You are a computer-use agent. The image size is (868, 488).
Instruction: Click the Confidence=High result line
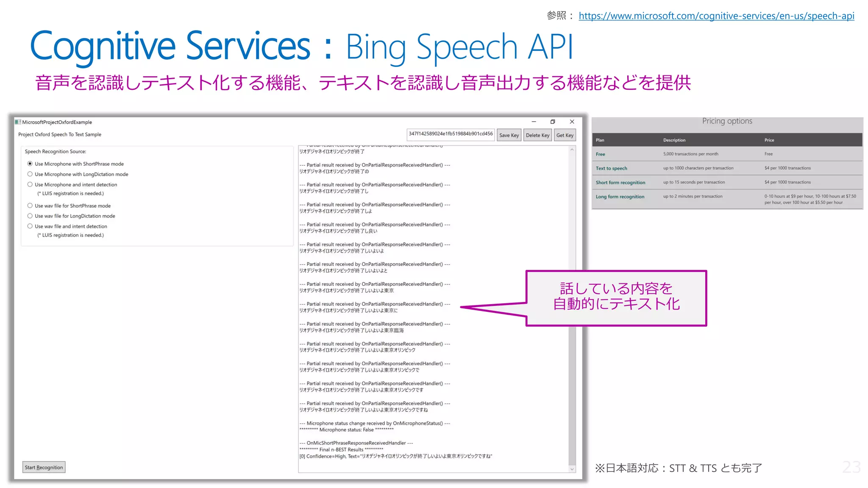396,456
